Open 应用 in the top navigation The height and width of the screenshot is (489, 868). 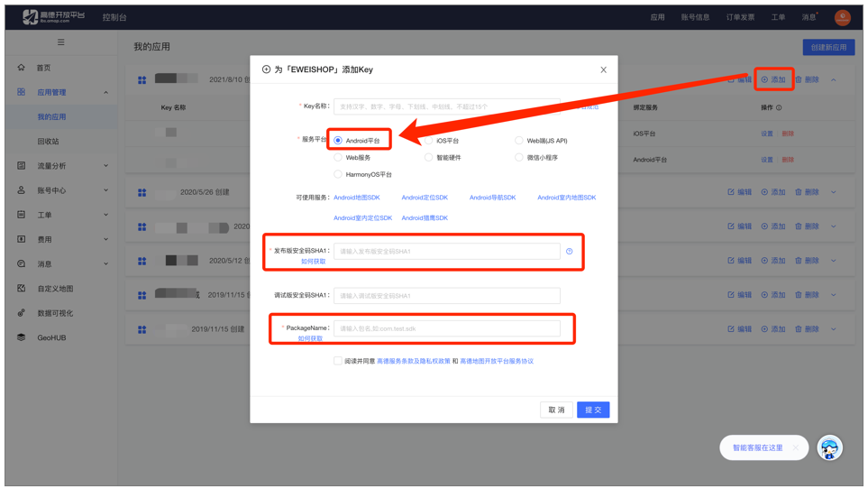[x=658, y=17]
